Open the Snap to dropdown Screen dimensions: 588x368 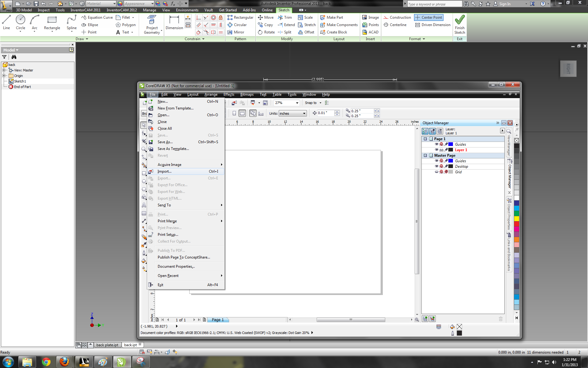click(320, 103)
